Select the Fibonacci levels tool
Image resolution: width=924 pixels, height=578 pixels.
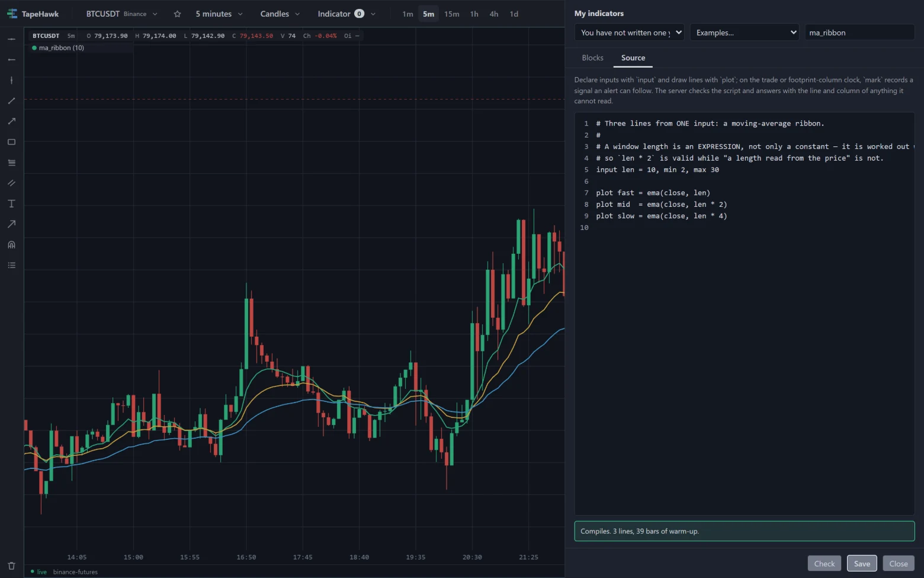[11, 162]
